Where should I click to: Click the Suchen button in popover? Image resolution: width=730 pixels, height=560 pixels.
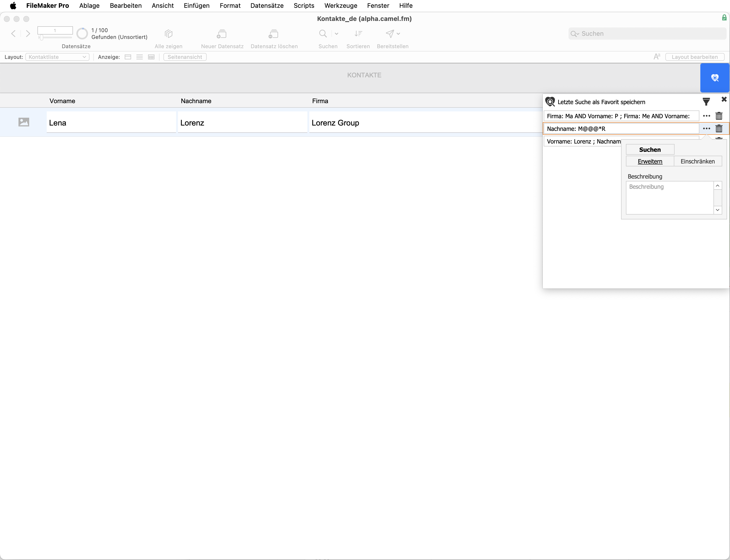(x=650, y=150)
